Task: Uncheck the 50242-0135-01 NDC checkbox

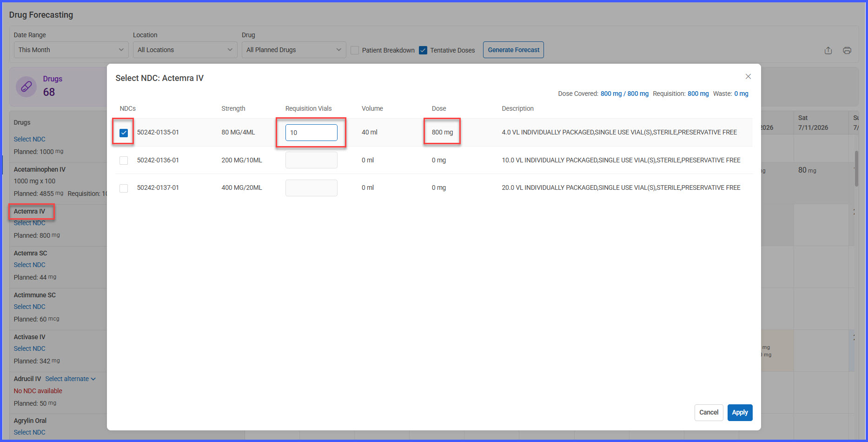Action: pyautogui.click(x=124, y=133)
